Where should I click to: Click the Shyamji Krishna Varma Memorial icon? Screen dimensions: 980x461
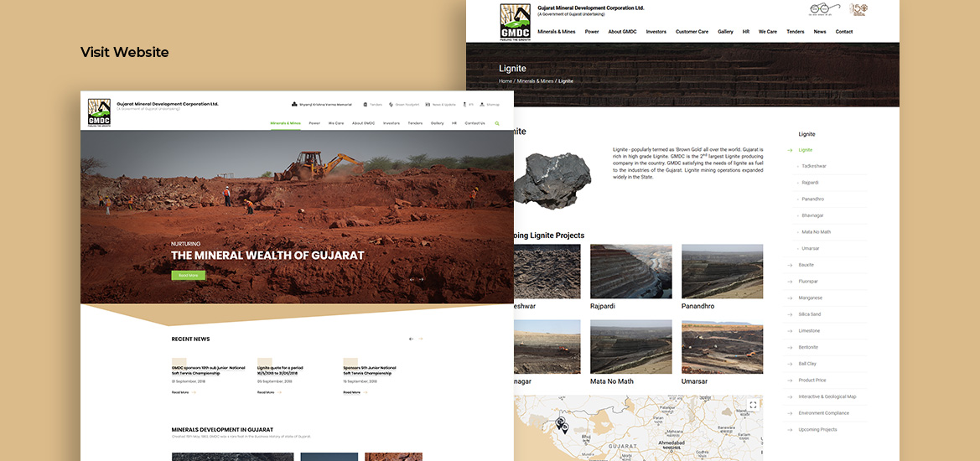tap(294, 104)
